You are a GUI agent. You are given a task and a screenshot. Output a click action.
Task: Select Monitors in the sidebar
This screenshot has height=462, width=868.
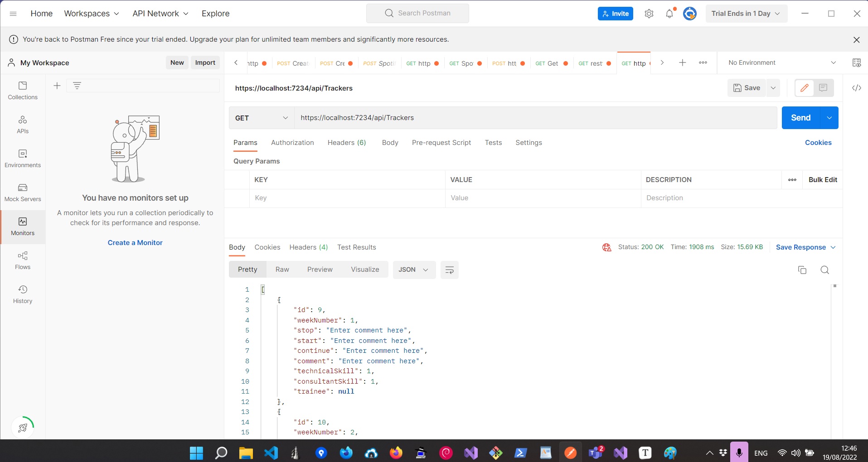[x=23, y=226]
